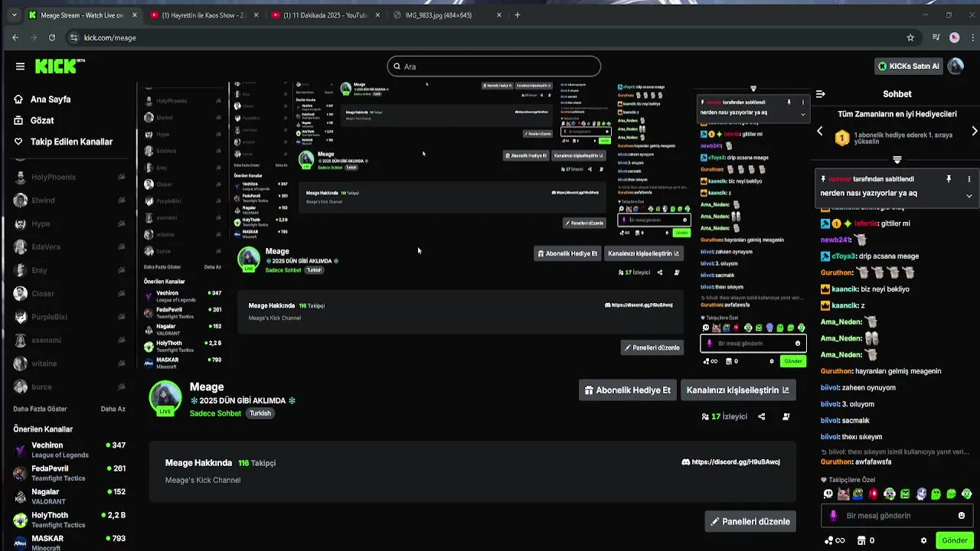
Task: Open Kanalınızı kişiselleştirin link
Action: 738,390
